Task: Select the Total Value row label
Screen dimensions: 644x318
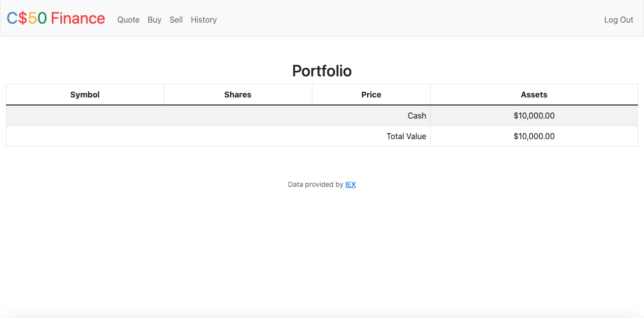Action: click(x=407, y=136)
